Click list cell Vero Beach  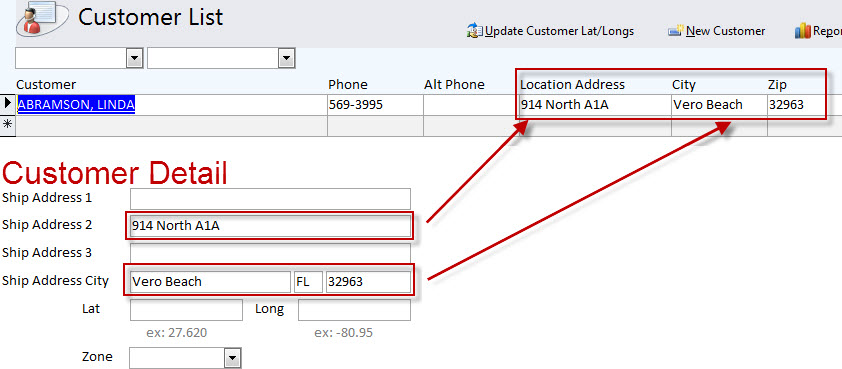pyautogui.click(x=719, y=105)
